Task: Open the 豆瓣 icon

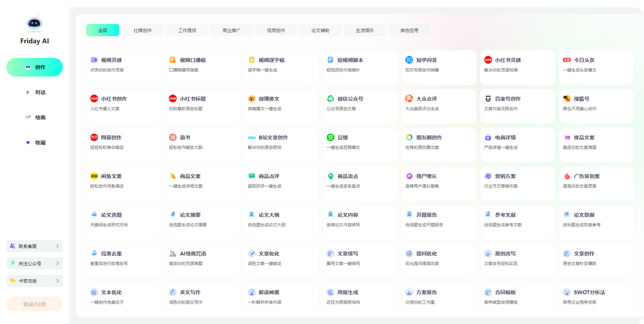Action: pos(330,137)
